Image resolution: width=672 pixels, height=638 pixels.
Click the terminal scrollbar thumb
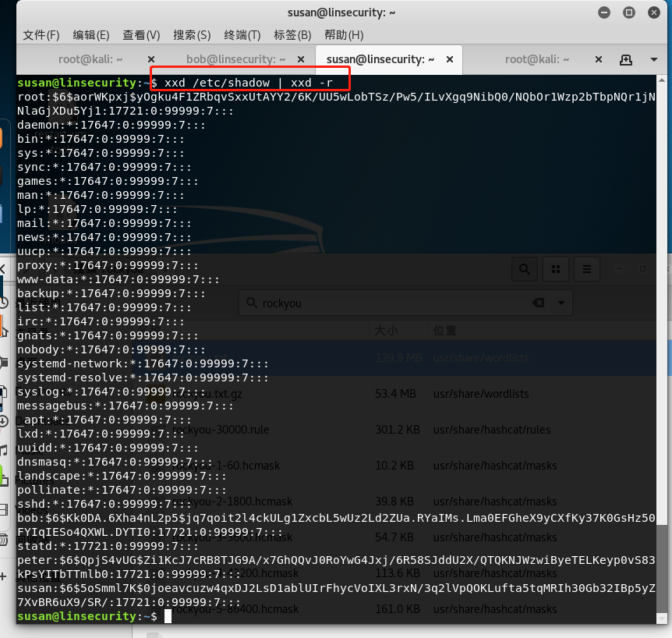661,569
